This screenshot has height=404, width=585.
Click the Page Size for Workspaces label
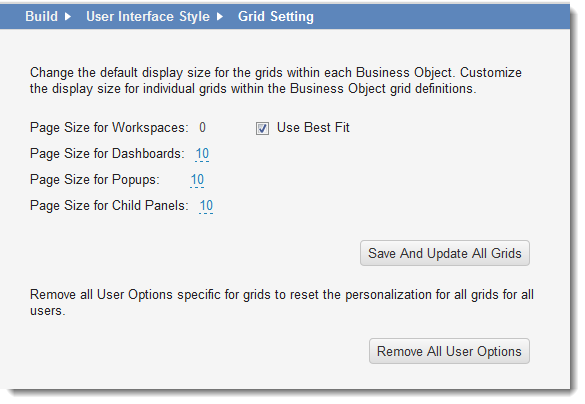click(109, 128)
